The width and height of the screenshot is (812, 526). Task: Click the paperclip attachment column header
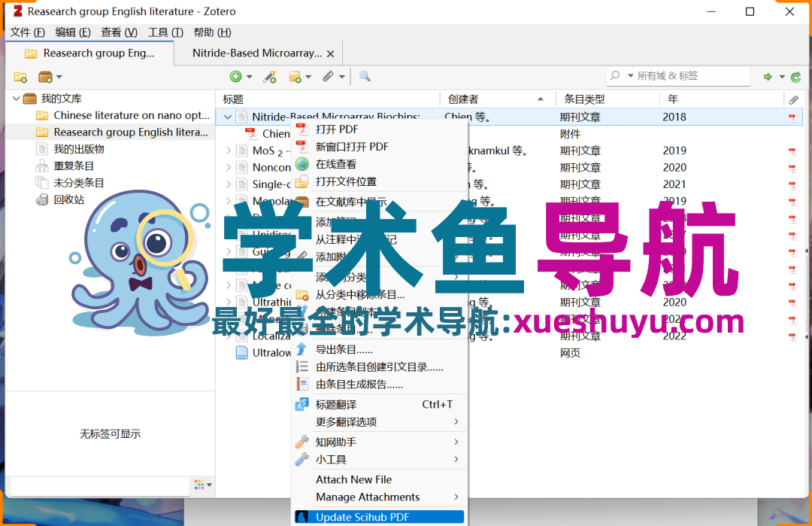click(x=793, y=99)
